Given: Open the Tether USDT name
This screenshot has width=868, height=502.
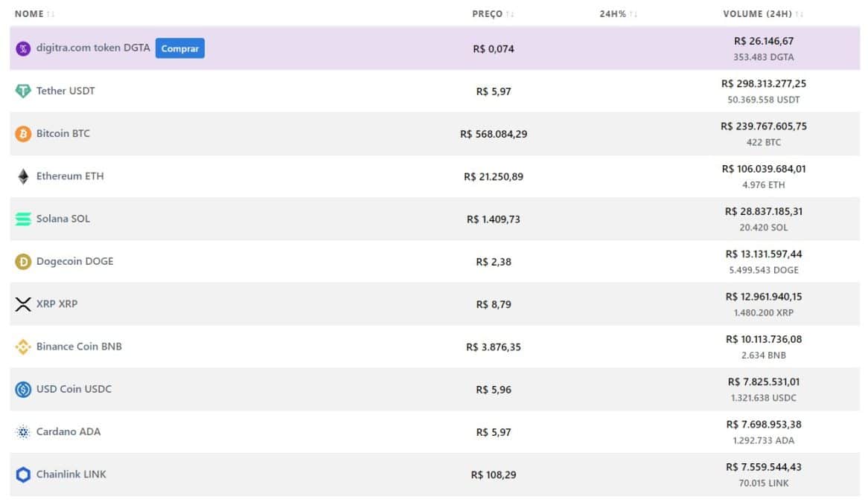Looking at the screenshot, I should pos(66,91).
